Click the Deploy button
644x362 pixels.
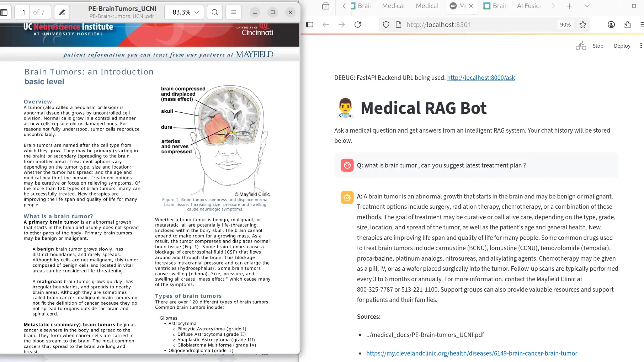click(622, 46)
